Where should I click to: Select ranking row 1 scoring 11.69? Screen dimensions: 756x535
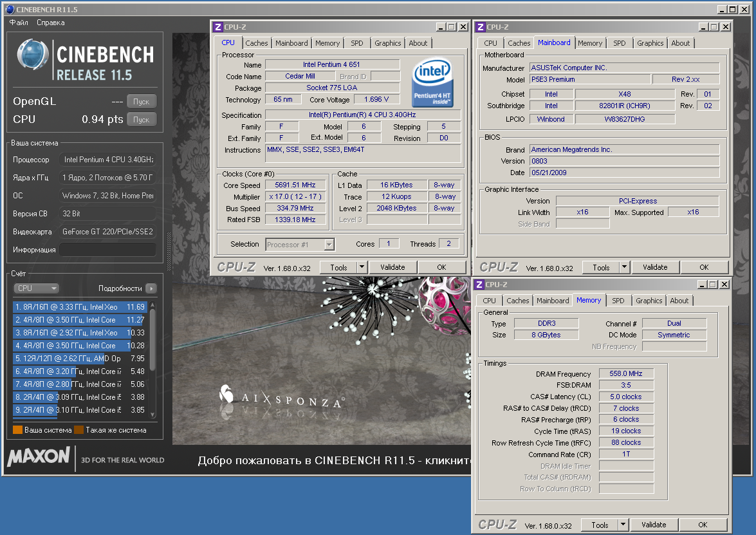pyautogui.click(x=80, y=307)
